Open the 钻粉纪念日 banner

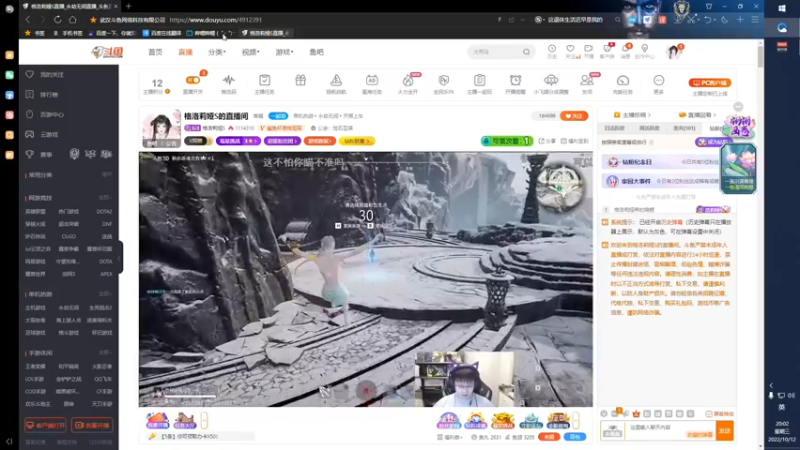661,162
